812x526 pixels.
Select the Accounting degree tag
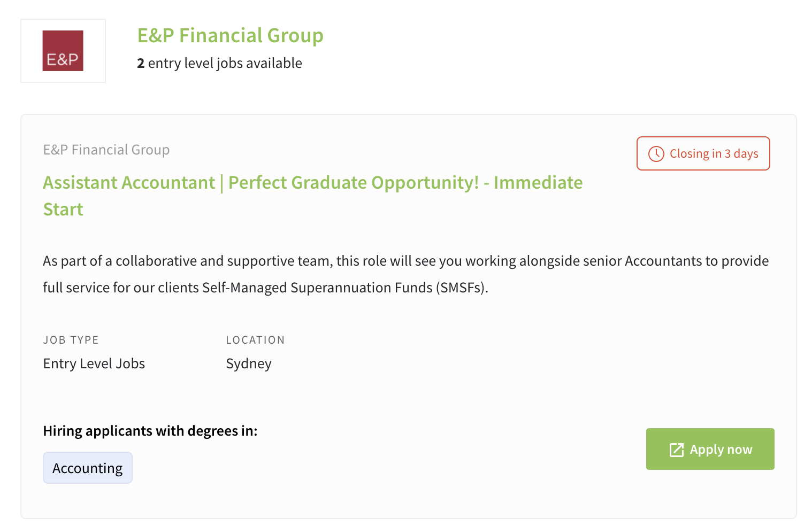(88, 468)
